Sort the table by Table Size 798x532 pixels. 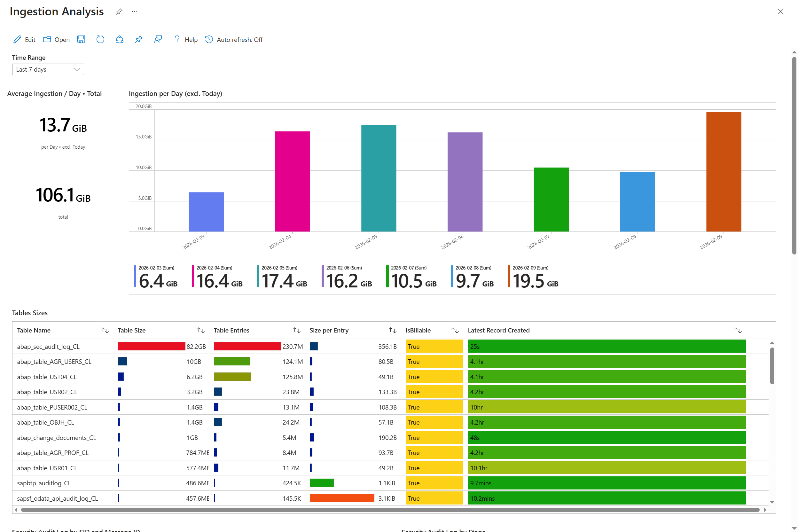(x=200, y=330)
